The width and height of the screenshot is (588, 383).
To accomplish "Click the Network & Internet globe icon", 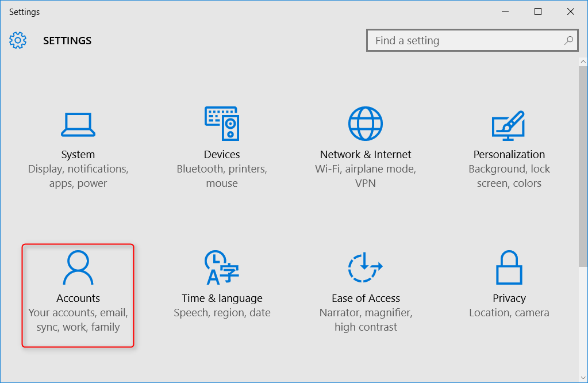I will coord(366,123).
